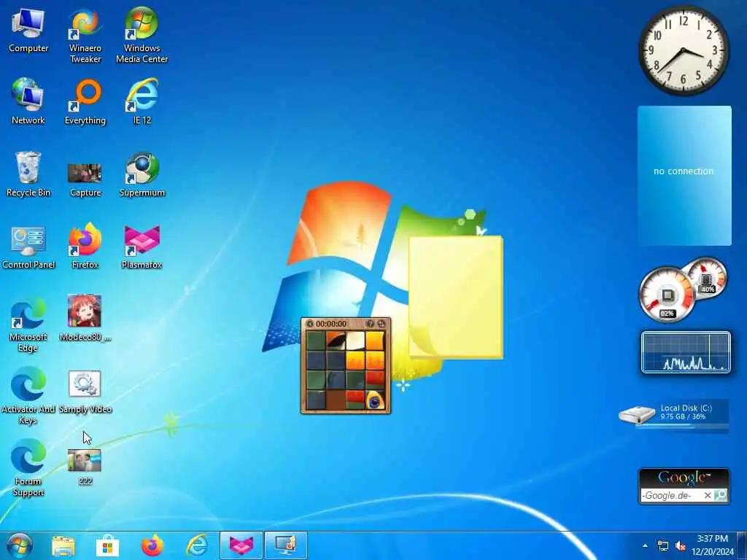Viewport: 747px width, 560px height.
Task: Select the Plasmafox desktop shortcut
Action: (142, 248)
